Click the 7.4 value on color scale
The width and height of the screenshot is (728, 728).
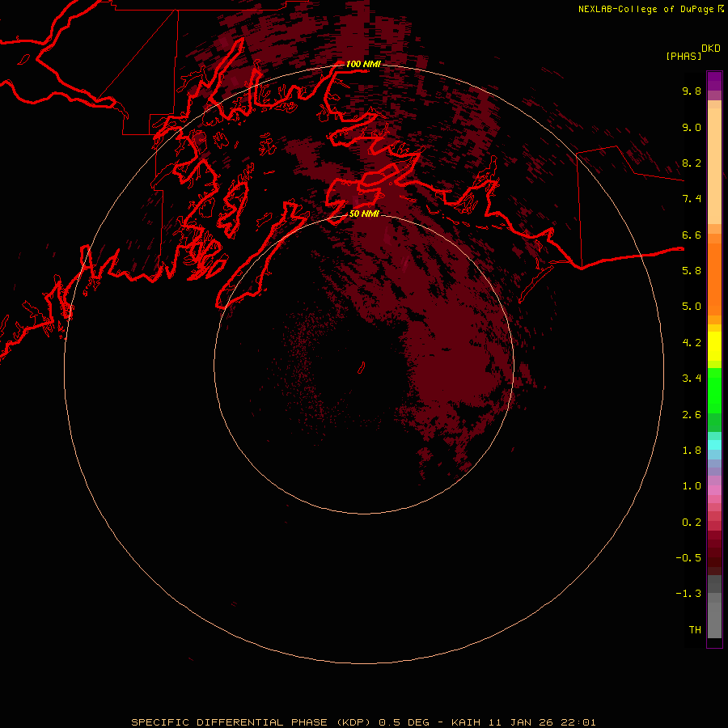(692, 199)
